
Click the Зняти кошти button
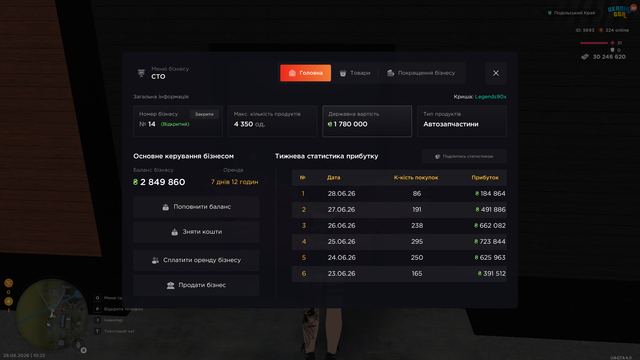coord(196,232)
